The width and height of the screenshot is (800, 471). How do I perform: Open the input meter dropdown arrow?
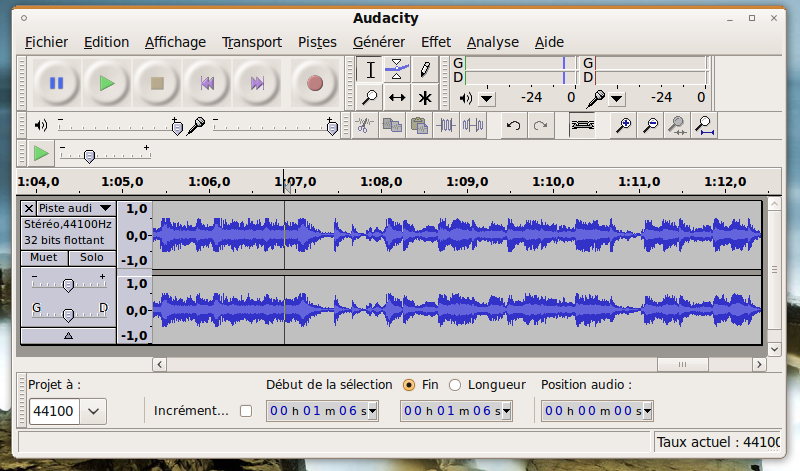point(617,98)
